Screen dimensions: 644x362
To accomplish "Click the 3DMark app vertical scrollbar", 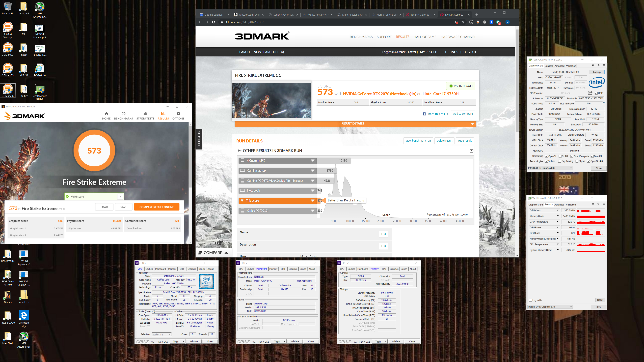I will tap(190, 157).
